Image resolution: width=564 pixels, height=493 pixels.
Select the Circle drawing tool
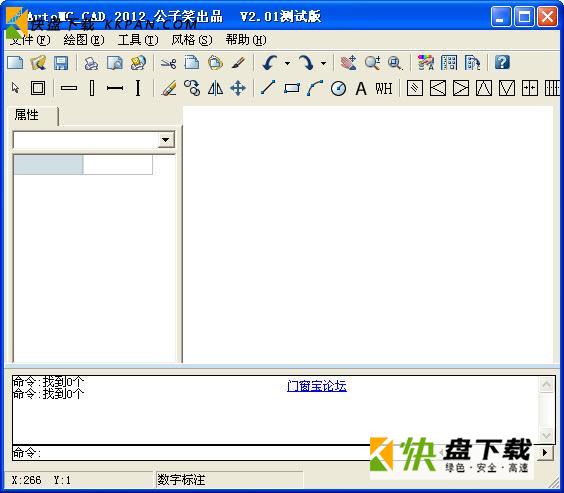(338, 88)
